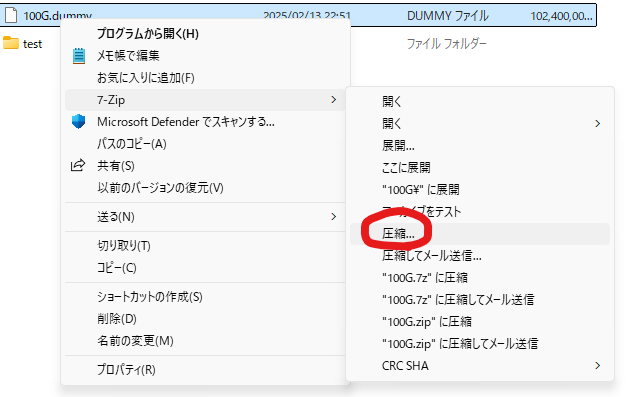Click the test folder icon

click(x=11, y=43)
